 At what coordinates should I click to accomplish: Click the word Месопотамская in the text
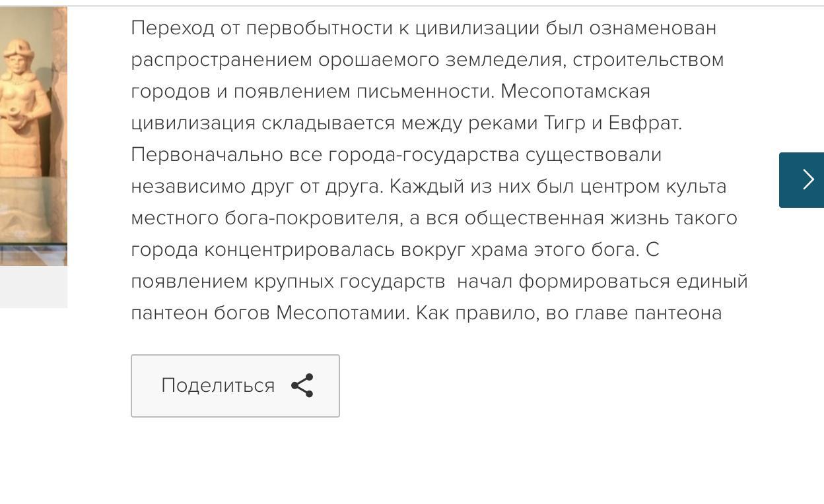click(575, 91)
